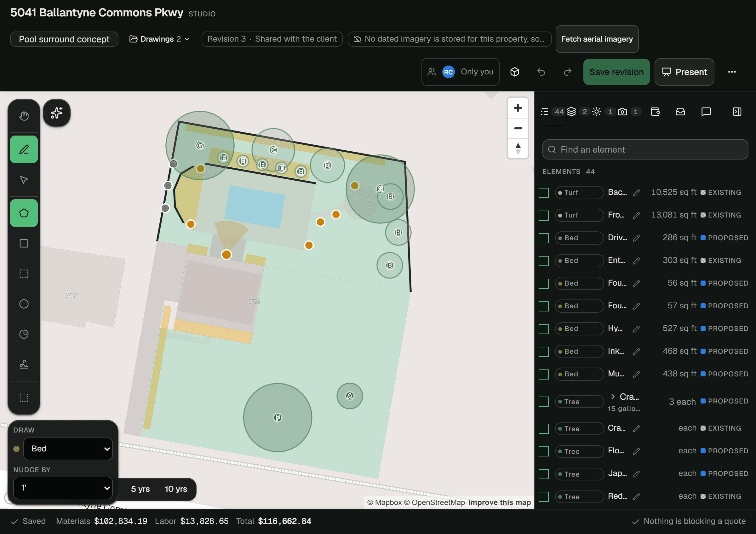Choose the pie sector shape tool
This screenshot has height=534, width=756.
coord(24,334)
